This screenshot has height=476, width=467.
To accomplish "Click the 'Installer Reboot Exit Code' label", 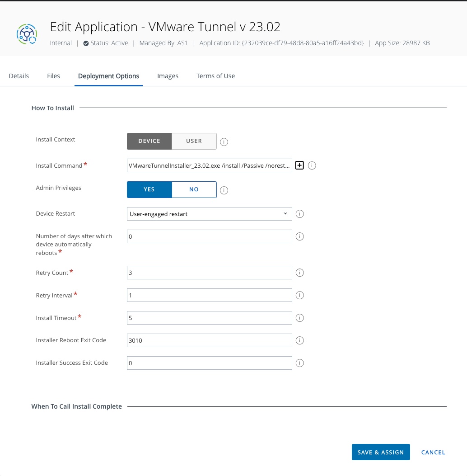I will click(71, 340).
